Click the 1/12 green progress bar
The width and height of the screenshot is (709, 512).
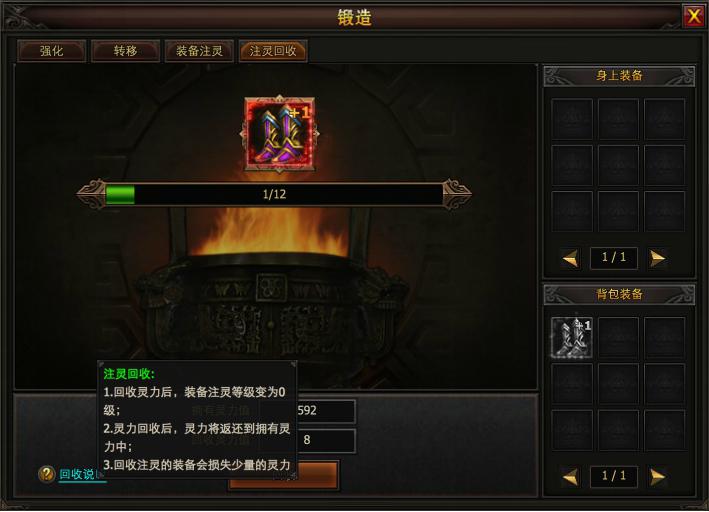[x=274, y=194]
